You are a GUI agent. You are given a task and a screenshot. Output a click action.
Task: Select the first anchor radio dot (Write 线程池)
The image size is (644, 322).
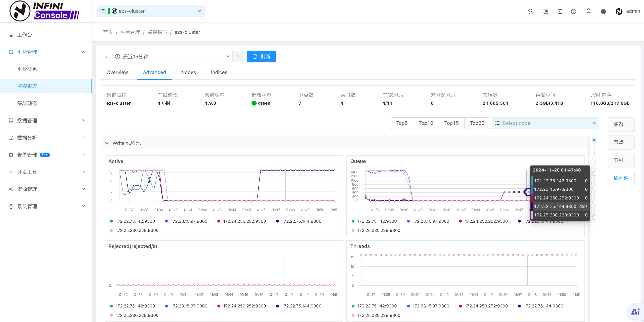[594, 140]
